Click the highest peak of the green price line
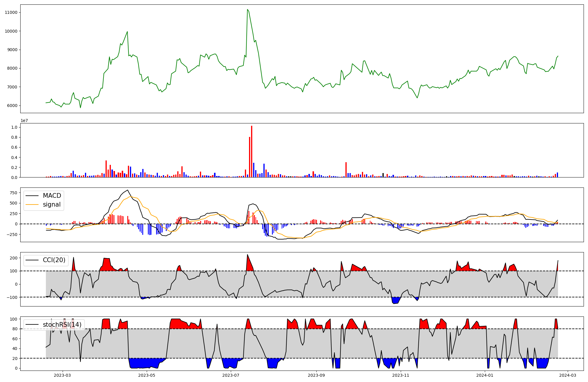 pyautogui.click(x=248, y=9)
